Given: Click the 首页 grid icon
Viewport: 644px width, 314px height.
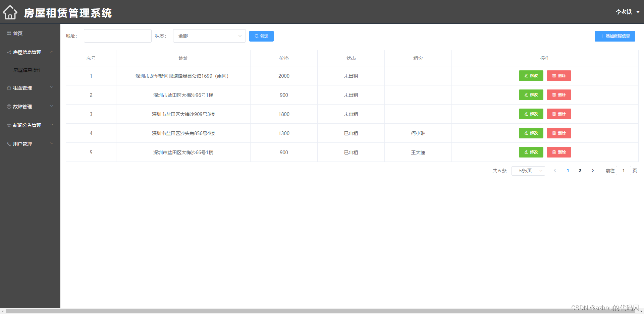Looking at the screenshot, I should point(9,34).
